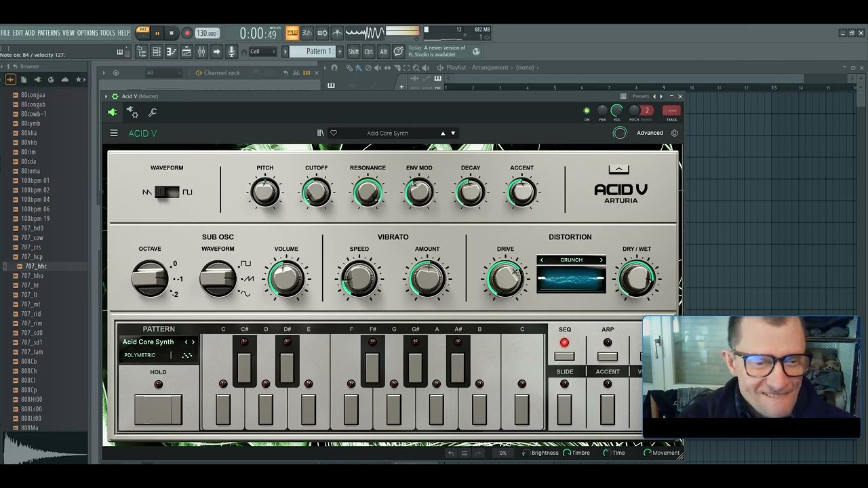Open the detailed plugin settings plug-gear icon
This screenshot has height=488, width=868.
coord(133,113)
